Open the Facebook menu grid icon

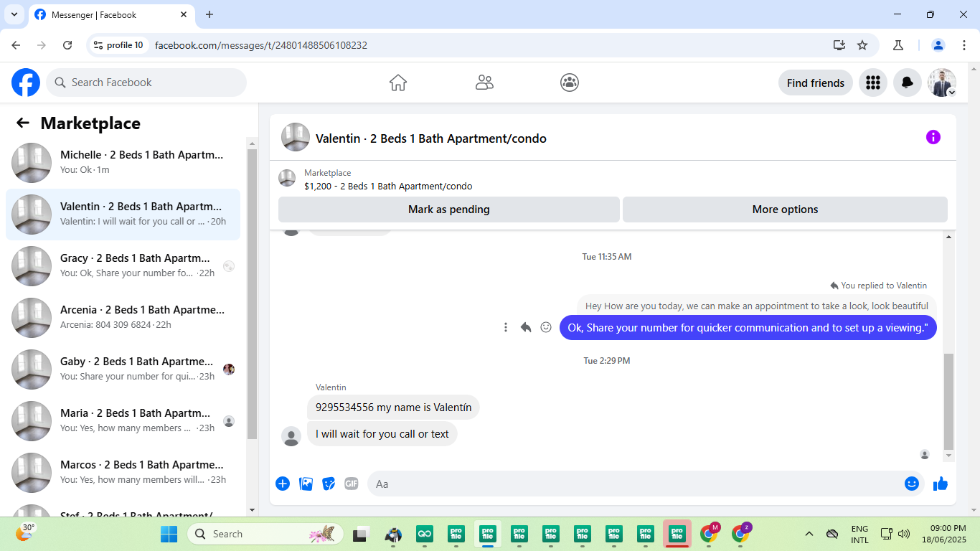(873, 83)
